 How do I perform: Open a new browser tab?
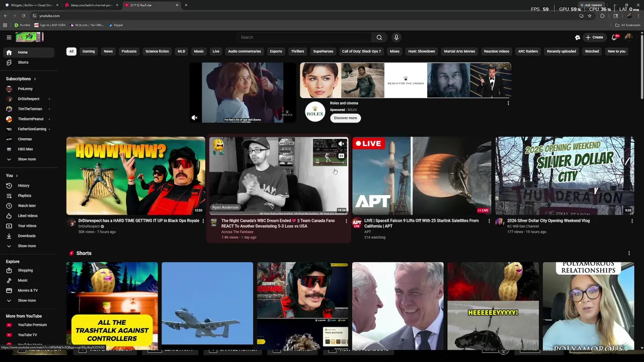click(x=186, y=5)
